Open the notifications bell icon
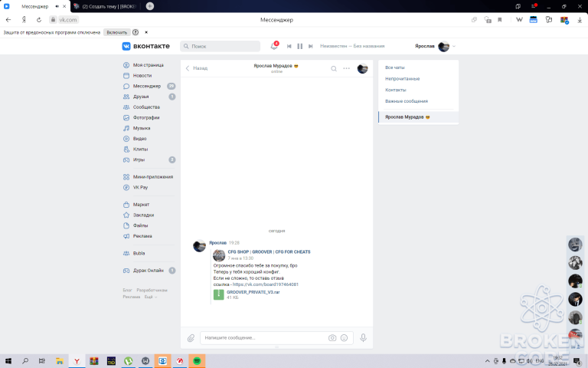588x368 pixels. [x=274, y=46]
